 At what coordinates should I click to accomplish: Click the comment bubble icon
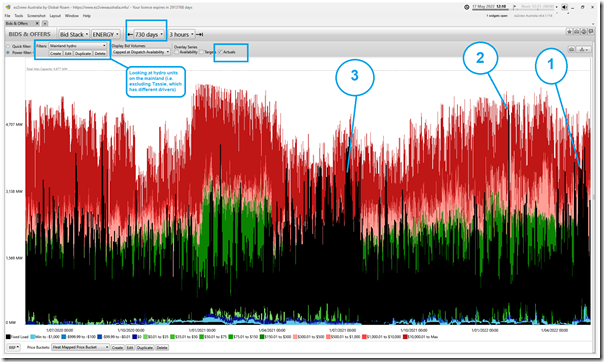(591, 32)
